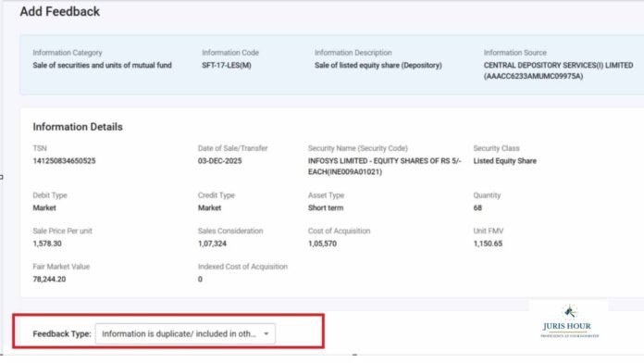Click the 'Feedback Type:' label
Screen dimensions: 644x363
[x=62, y=333]
